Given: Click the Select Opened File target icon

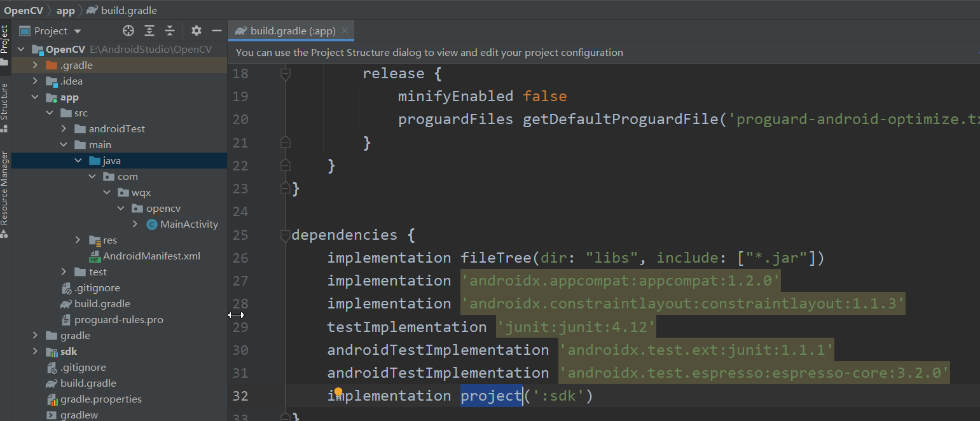Looking at the screenshot, I should tap(128, 31).
